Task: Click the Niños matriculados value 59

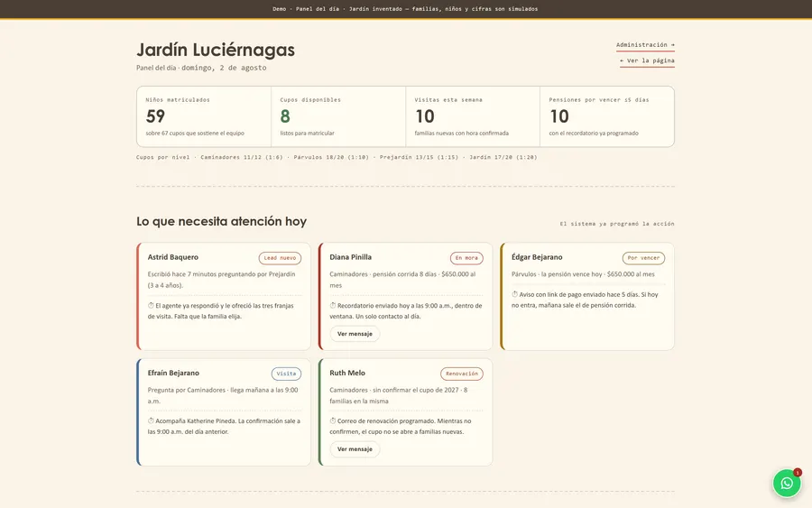Action: coord(155,116)
